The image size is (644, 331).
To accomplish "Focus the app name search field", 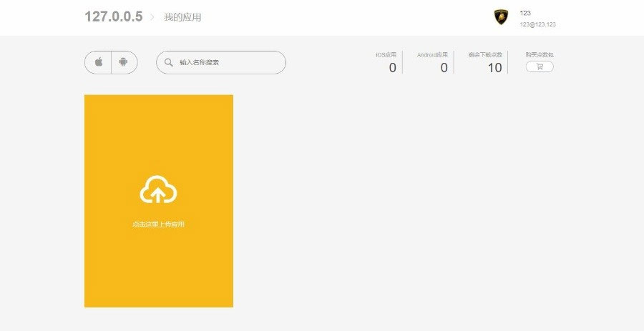I will (x=221, y=62).
